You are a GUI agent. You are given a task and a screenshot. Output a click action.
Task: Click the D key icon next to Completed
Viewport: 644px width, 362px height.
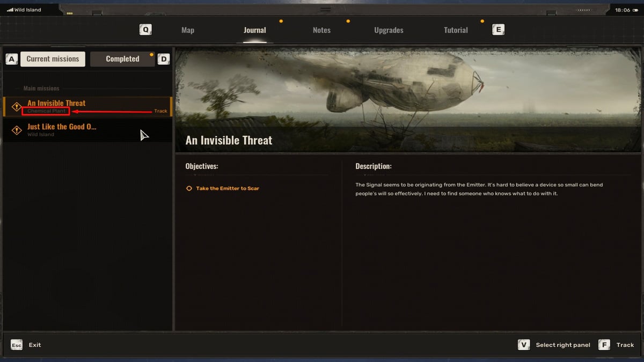pos(164,58)
